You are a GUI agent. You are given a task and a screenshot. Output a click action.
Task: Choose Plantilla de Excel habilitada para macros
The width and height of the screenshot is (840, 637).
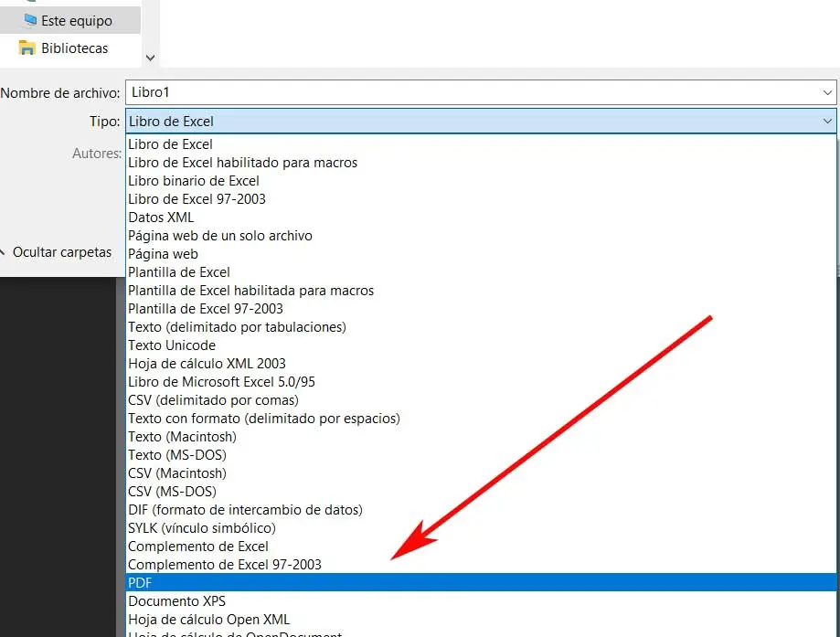[481, 291]
